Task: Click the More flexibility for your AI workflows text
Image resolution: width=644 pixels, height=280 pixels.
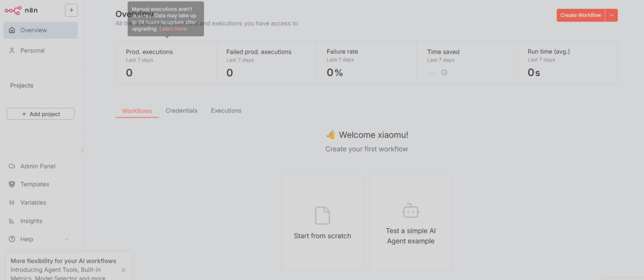Action: (63, 261)
